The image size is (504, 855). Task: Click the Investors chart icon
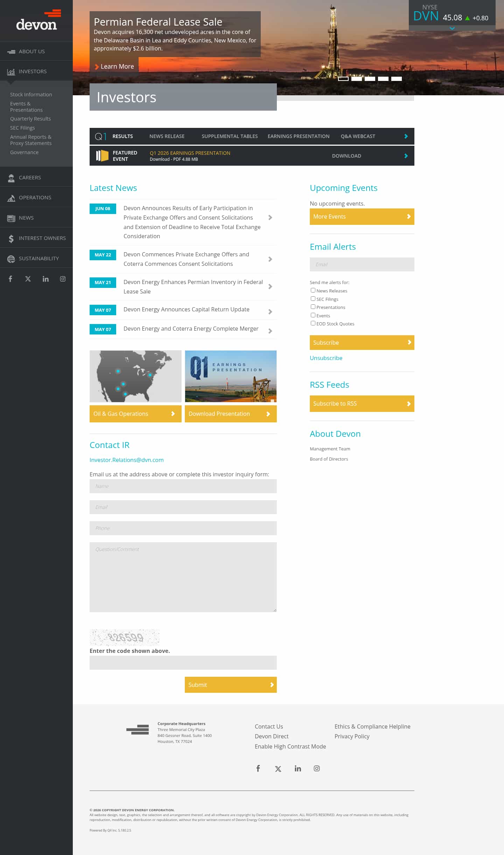pos(11,72)
